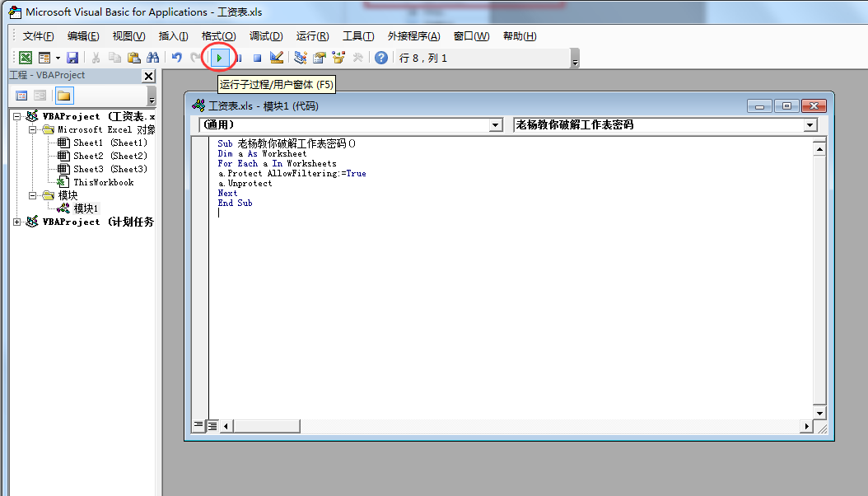Open the 窗口(W) menu

pyautogui.click(x=471, y=36)
